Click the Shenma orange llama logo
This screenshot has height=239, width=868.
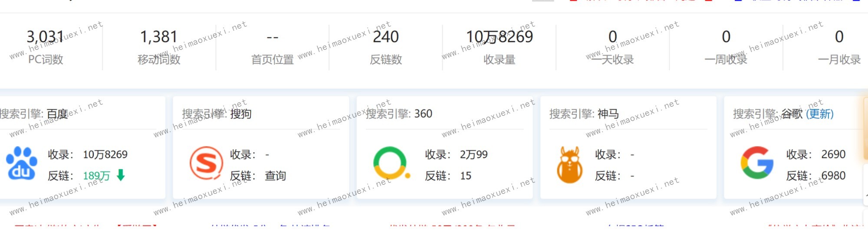coord(569,164)
